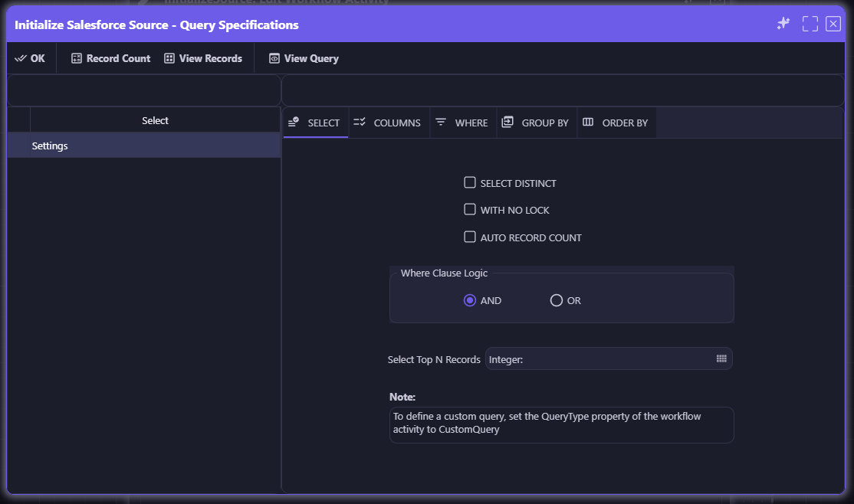
Task: Click the Select column header
Action: (155, 120)
